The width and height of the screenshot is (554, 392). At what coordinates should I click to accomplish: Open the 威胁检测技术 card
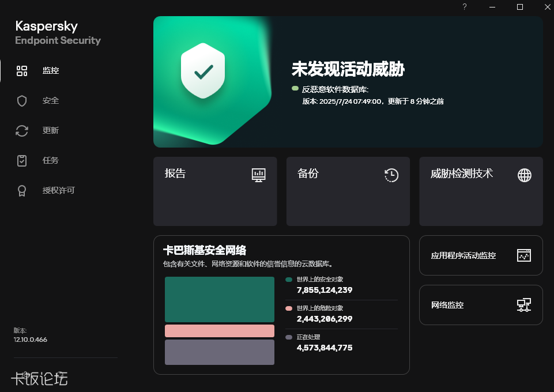pyautogui.click(x=481, y=191)
